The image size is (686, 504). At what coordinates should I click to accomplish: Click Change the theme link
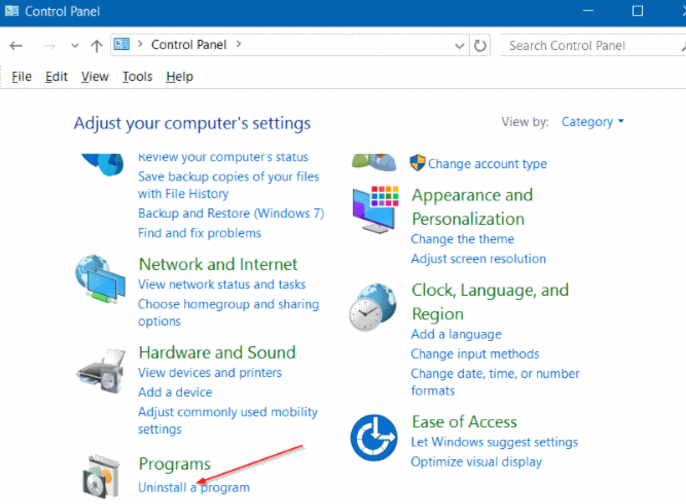tap(462, 239)
